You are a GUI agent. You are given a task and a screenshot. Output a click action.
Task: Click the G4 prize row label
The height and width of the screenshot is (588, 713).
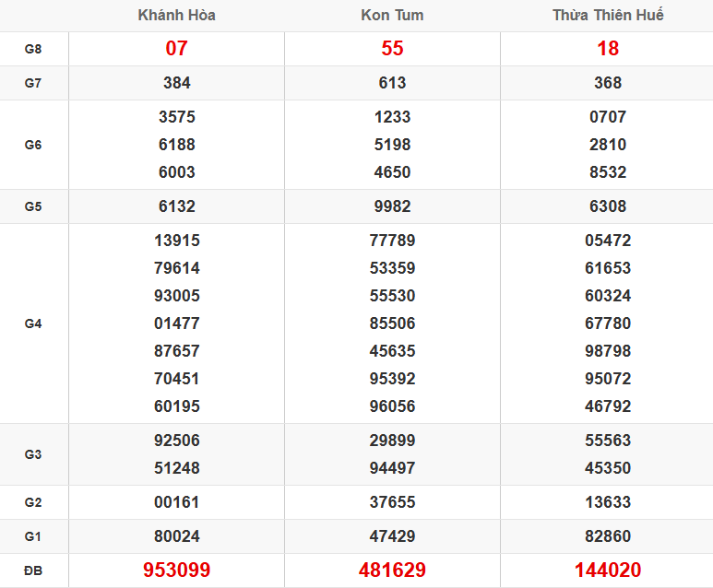click(33, 323)
